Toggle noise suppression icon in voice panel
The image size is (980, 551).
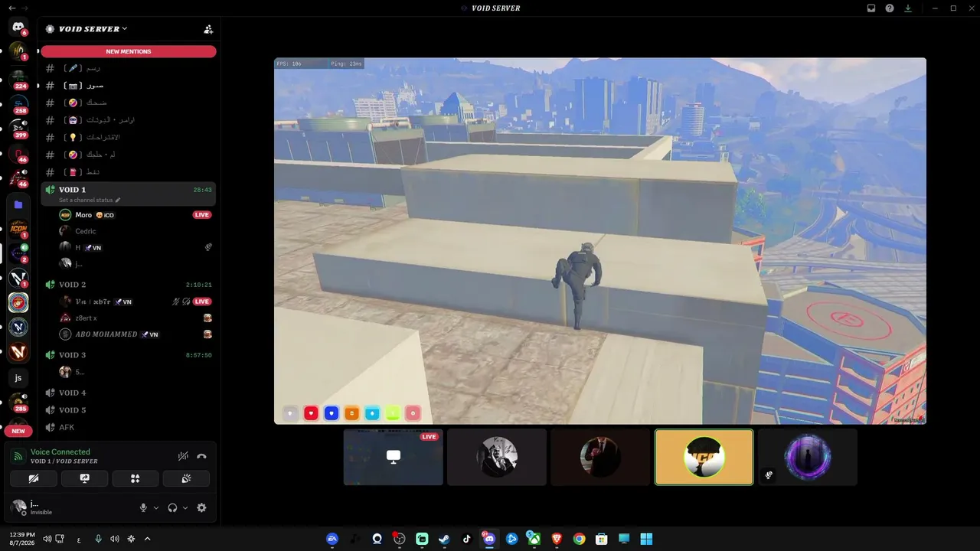(183, 456)
